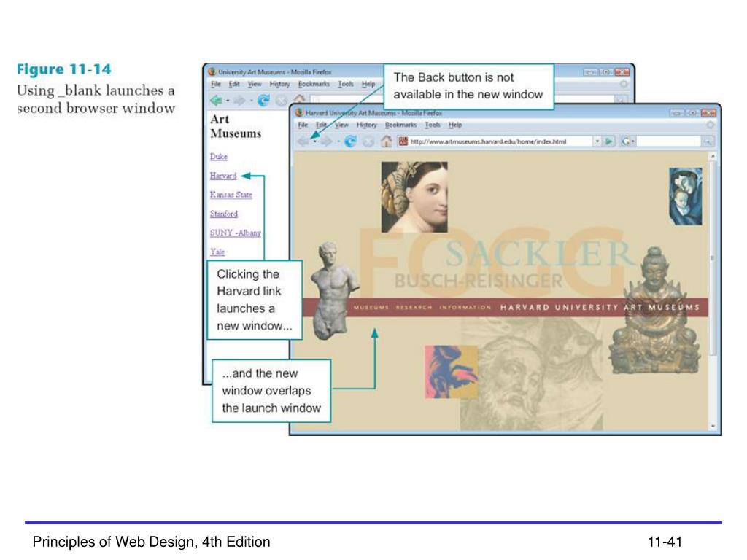
Task: Open File menu in Harvard window
Action: pyautogui.click(x=303, y=125)
